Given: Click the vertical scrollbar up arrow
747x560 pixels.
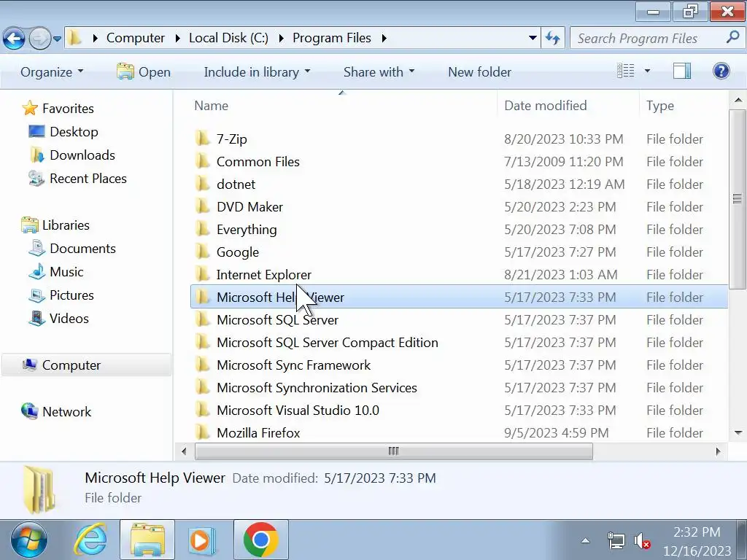Looking at the screenshot, I should click(738, 101).
